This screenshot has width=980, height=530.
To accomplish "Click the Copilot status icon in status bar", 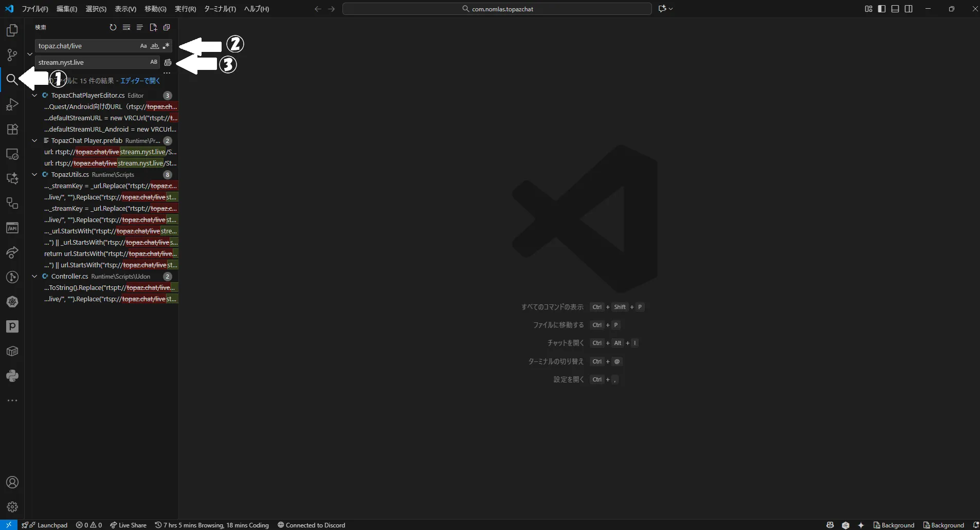I will pos(830,525).
